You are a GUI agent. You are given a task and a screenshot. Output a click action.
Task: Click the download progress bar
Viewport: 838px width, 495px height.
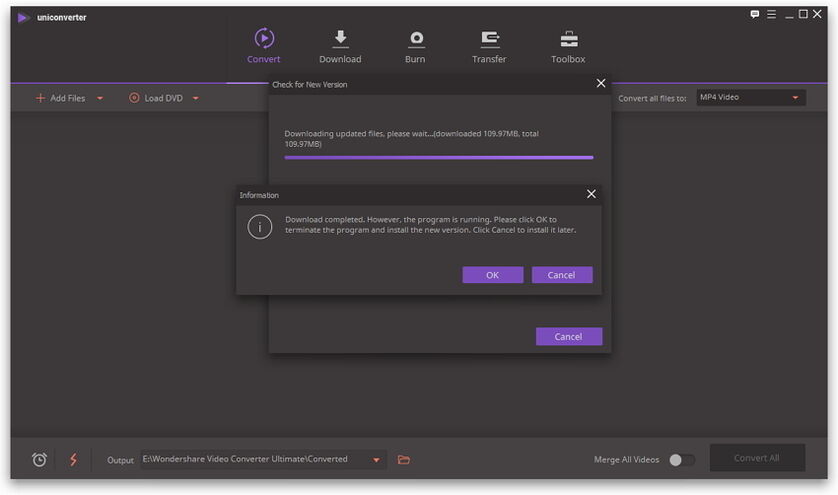[439, 158]
